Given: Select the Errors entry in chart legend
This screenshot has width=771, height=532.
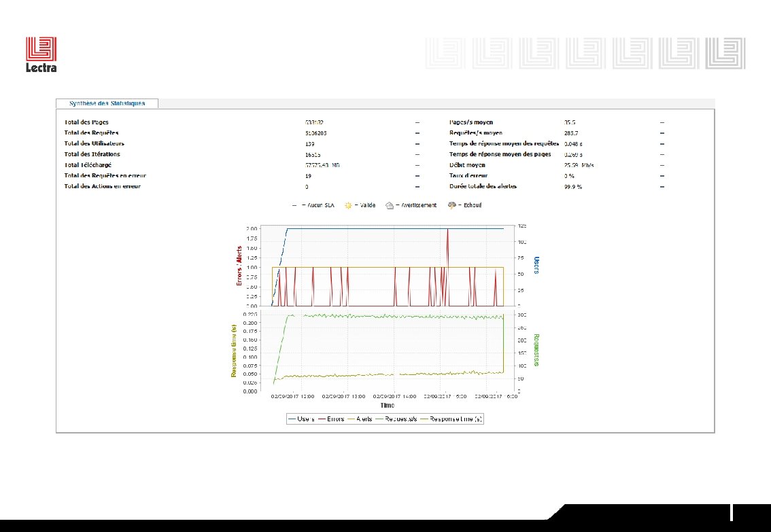Looking at the screenshot, I should pyautogui.click(x=331, y=419).
